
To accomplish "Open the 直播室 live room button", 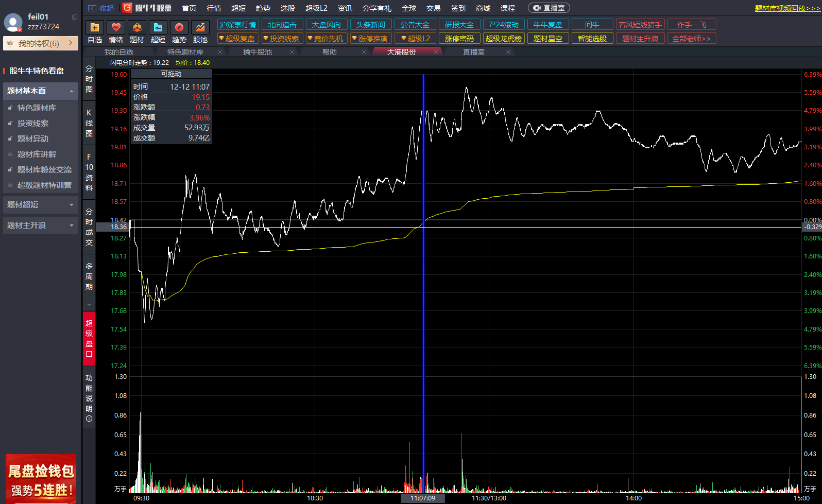I will [x=549, y=8].
